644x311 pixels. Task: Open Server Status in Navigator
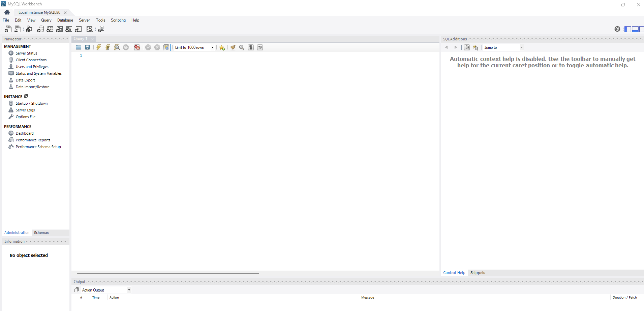tap(26, 53)
